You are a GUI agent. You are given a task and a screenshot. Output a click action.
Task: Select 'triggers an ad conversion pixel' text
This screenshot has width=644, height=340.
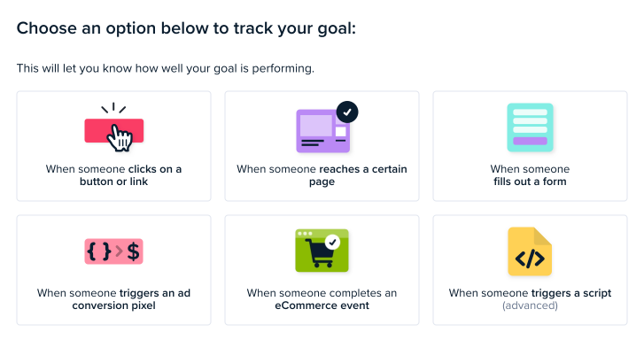[131, 299]
